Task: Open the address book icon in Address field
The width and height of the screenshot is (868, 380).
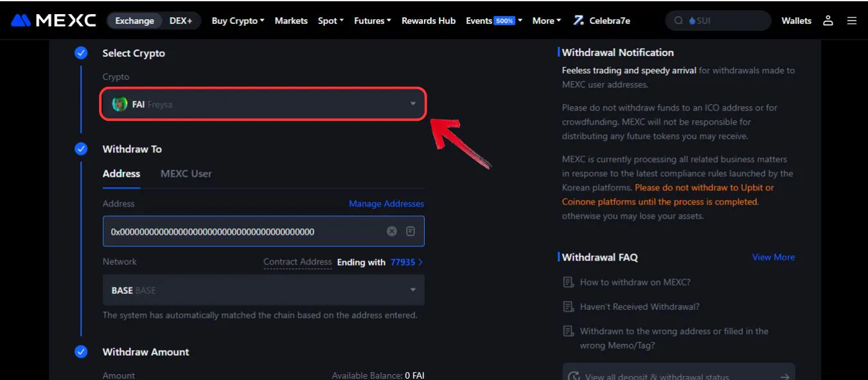Action: (x=411, y=231)
